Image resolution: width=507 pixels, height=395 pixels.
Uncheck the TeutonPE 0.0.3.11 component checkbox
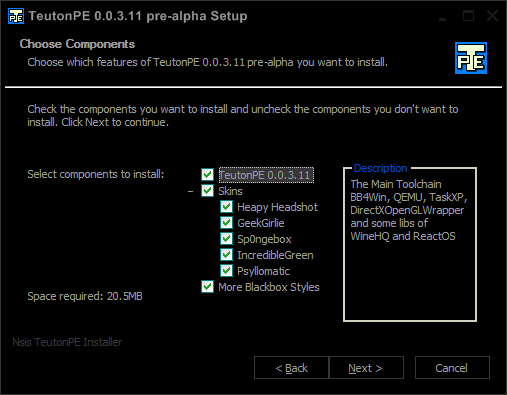point(207,174)
